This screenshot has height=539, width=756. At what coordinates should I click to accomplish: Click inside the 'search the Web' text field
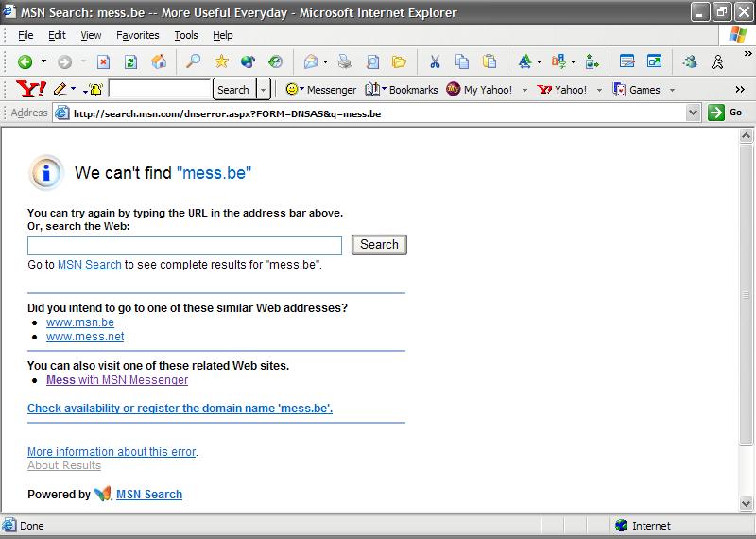coord(184,246)
